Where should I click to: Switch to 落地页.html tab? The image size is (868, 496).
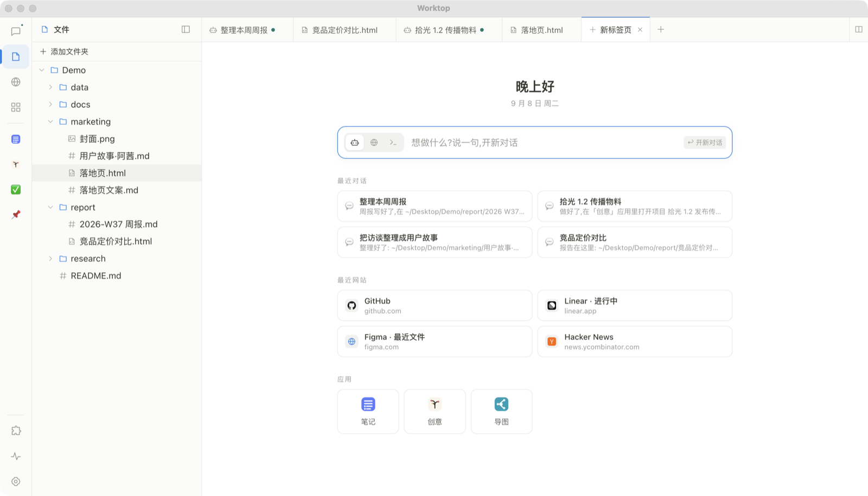541,30
